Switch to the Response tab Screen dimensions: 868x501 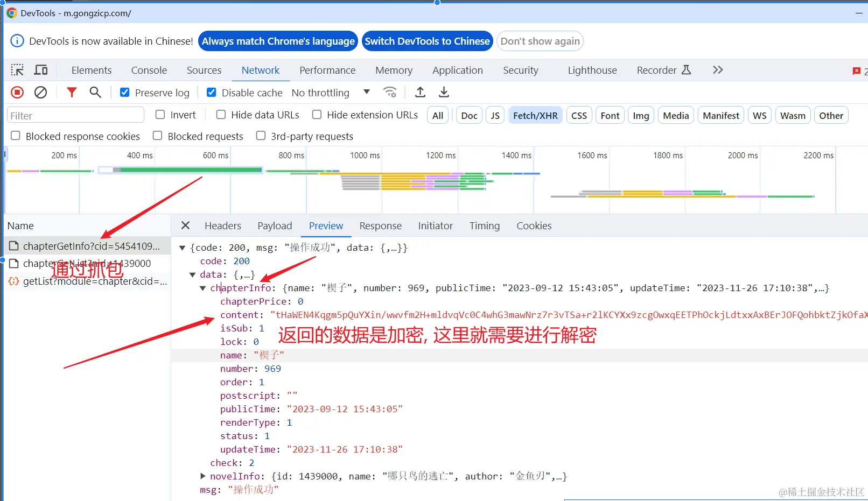click(x=381, y=225)
